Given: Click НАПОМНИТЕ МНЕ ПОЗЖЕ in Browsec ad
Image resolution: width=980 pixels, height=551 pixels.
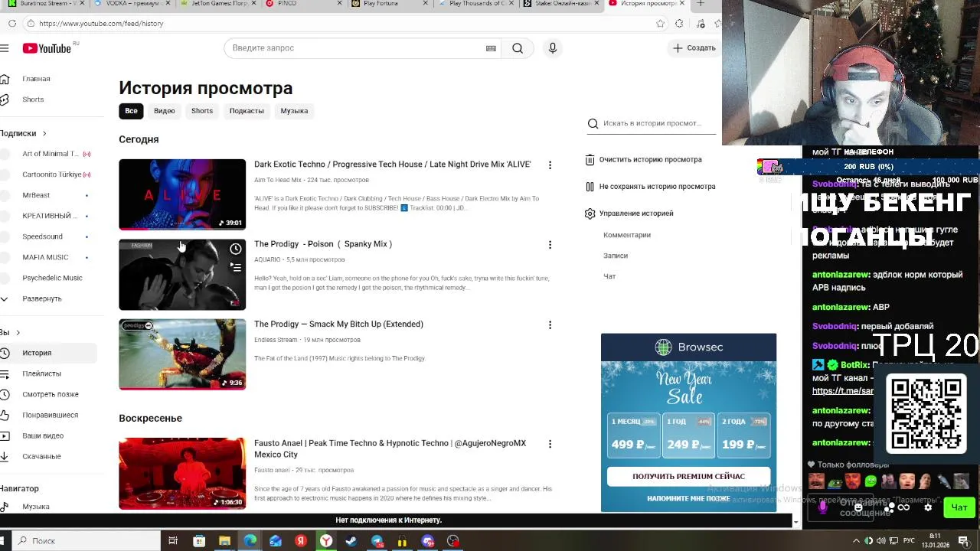Looking at the screenshot, I should click(x=688, y=498).
